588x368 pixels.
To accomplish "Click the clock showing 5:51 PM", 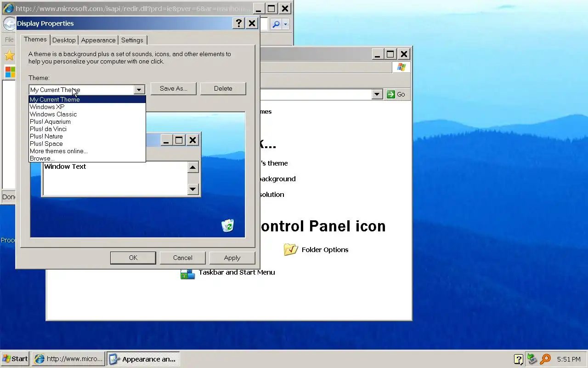I will point(569,359).
